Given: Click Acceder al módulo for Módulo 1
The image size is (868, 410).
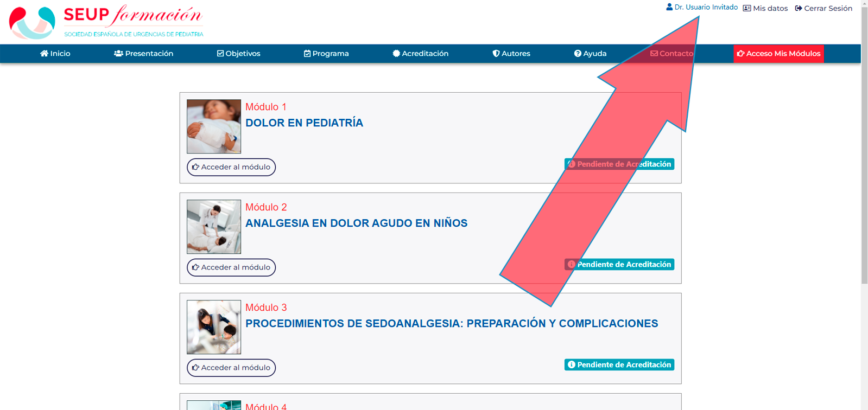Looking at the screenshot, I should tap(231, 167).
